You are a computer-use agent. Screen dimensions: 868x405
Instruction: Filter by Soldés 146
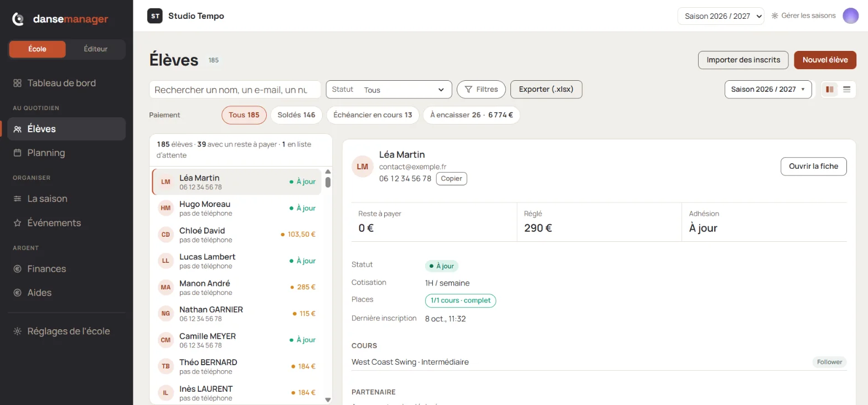click(296, 115)
